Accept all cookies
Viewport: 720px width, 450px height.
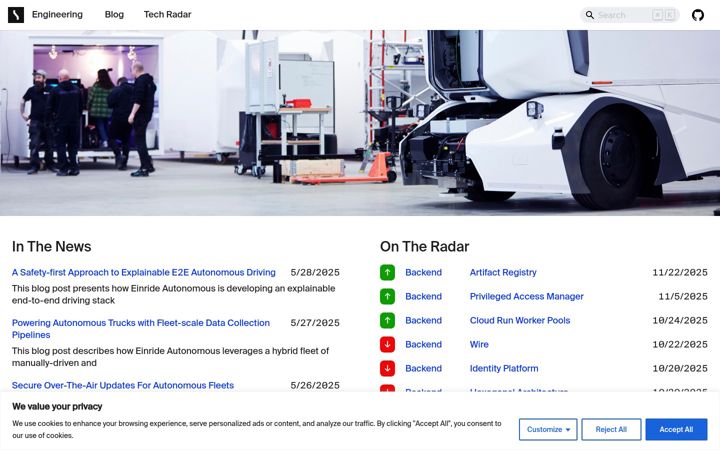click(x=676, y=429)
